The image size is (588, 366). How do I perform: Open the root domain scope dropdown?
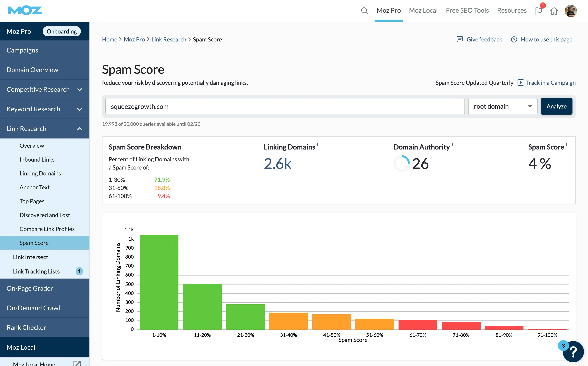(x=503, y=106)
